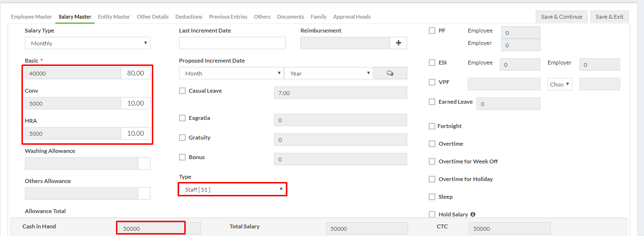The image size is (644, 236).
Task: Expand the proposed increment Month dropdown
Action: click(231, 73)
